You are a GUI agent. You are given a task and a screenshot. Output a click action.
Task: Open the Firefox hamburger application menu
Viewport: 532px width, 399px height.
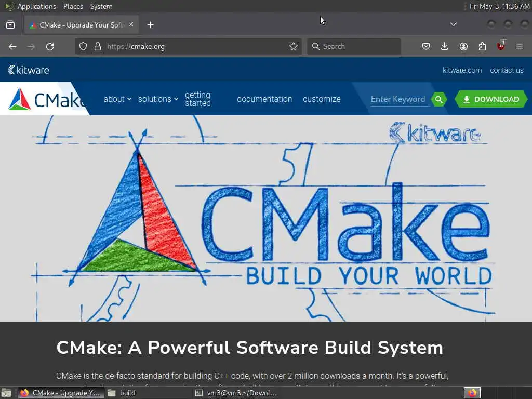coord(520,46)
